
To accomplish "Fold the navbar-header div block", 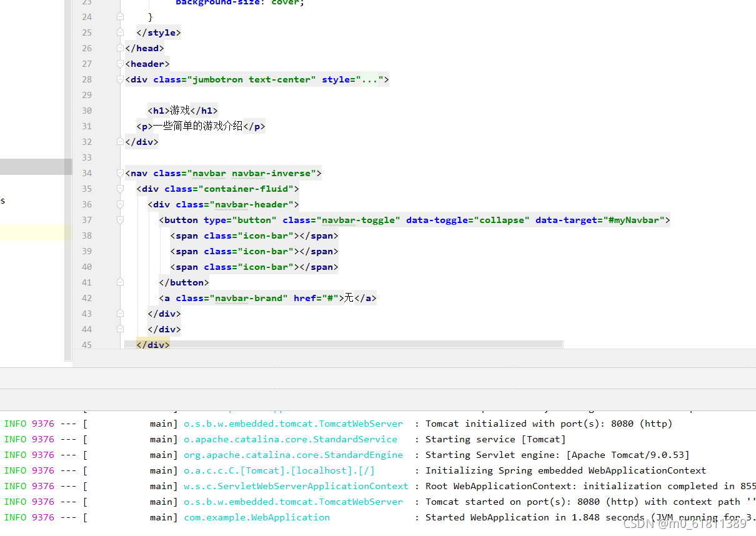I will click(x=120, y=204).
